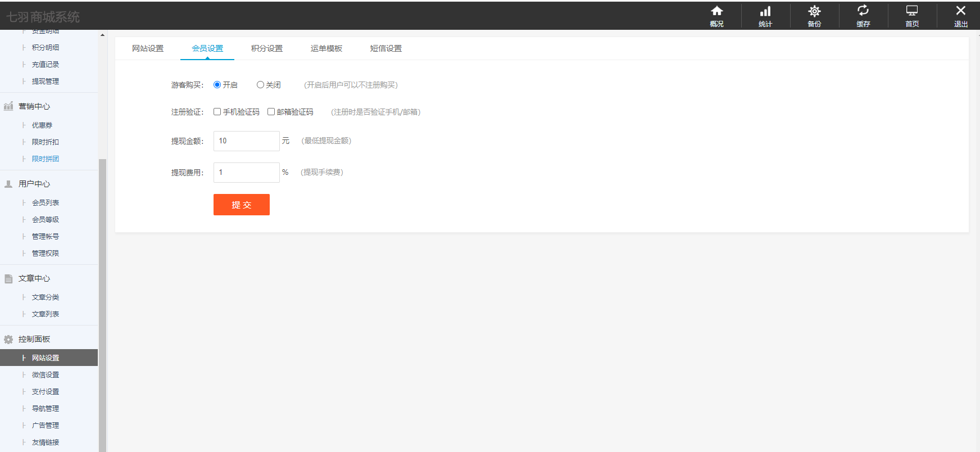This screenshot has height=452, width=980.
Task: Open 会员列表 in the sidebar
Action: 46,203
